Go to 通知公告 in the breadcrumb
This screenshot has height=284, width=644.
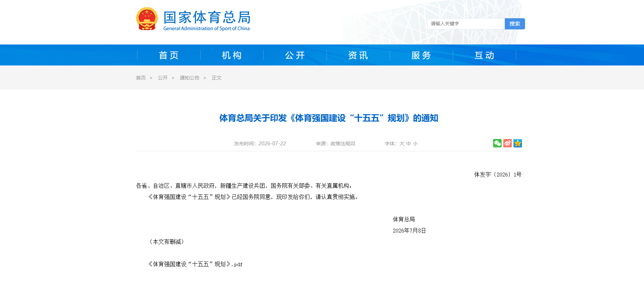pos(189,78)
